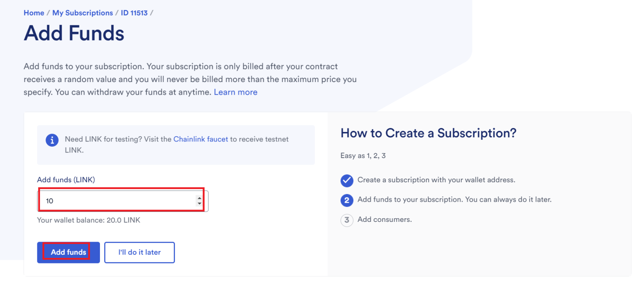Click the step 2 circle icon
644x290 pixels.
click(347, 200)
